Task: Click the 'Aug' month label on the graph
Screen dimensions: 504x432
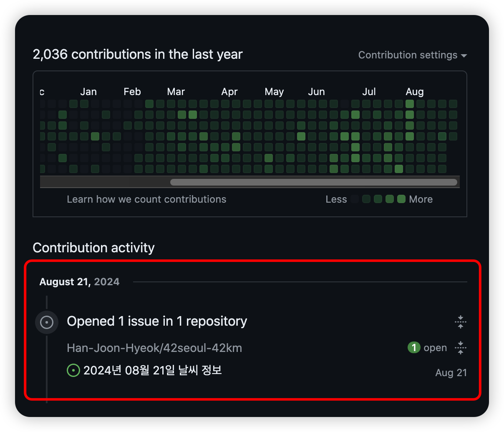Action: tap(414, 92)
